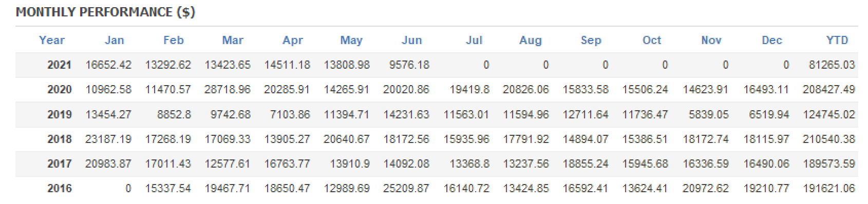Screen dimensions: 868x204
Task: Select the 2021 year row label
Action: [x=59, y=65]
